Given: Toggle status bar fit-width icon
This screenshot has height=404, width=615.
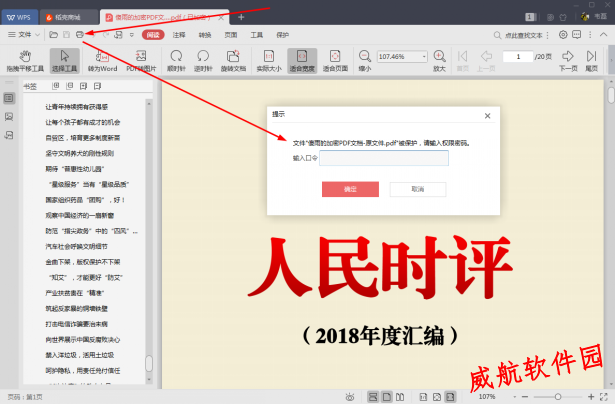Looking at the screenshot, I should (450, 397).
